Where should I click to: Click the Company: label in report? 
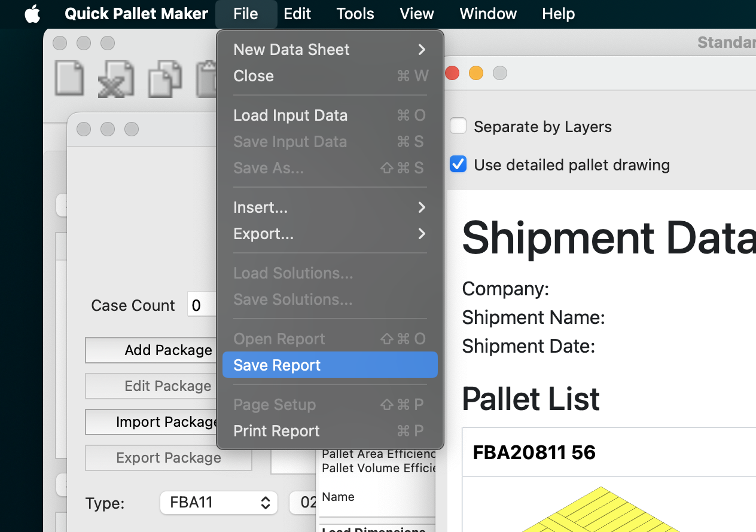(506, 289)
